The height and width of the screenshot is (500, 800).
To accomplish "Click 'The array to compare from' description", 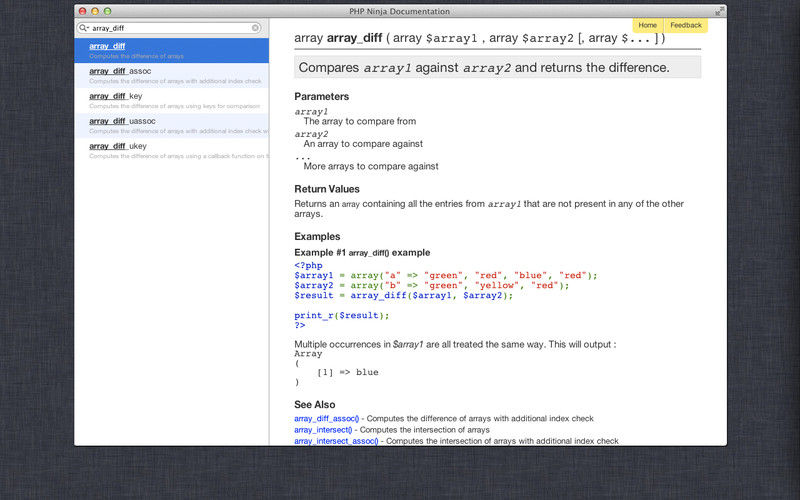I will click(x=360, y=121).
